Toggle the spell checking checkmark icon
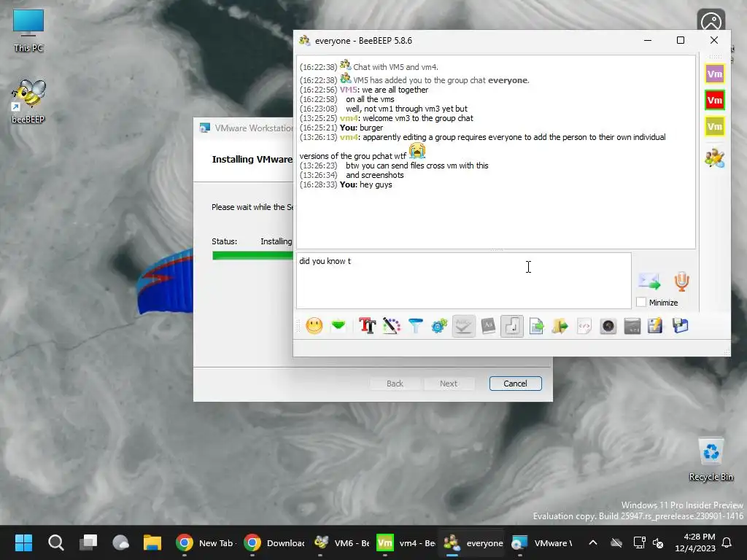This screenshot has width=747, height=560. [463, 326]
